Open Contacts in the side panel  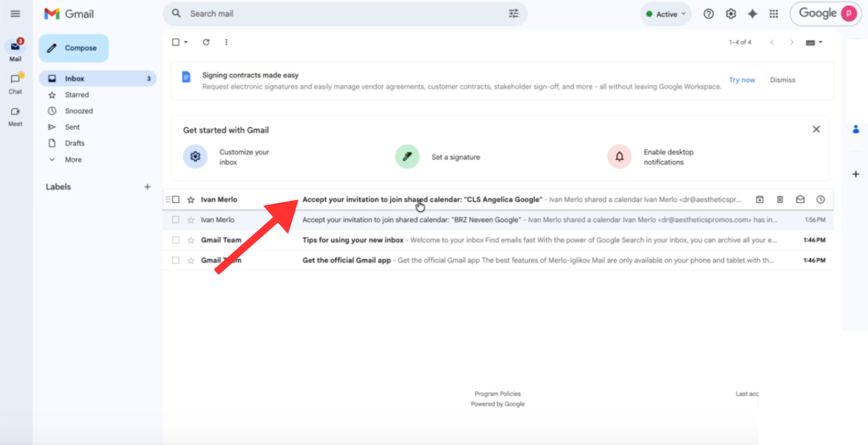point(856,129)
